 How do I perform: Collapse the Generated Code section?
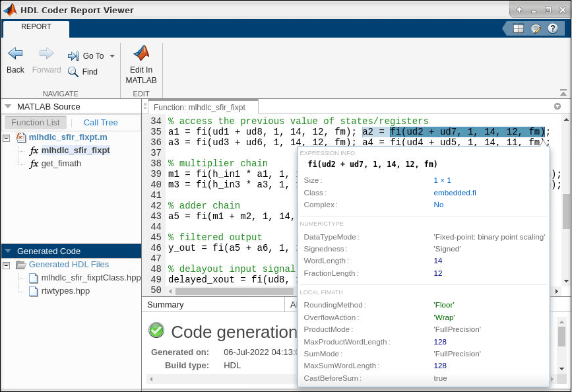coord(8,251)
